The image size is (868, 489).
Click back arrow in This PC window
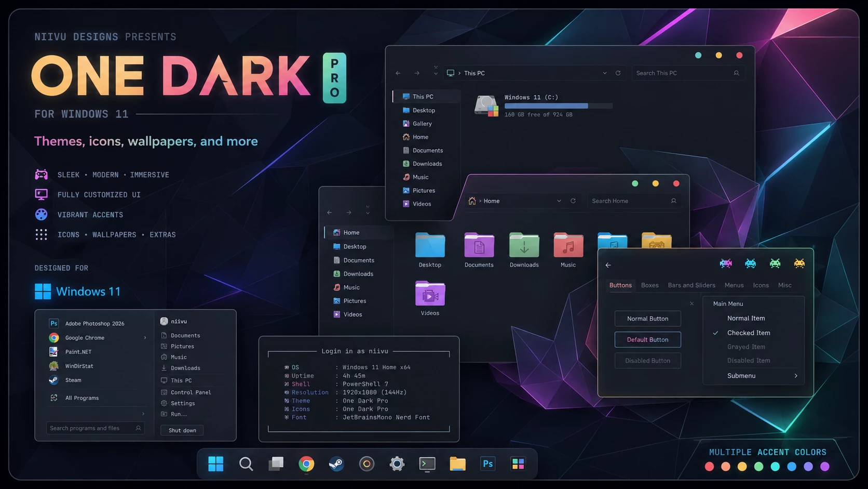coord(398,73)
